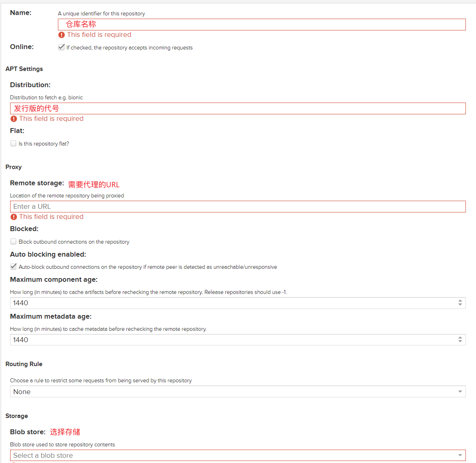Click the error icon under Remote storage URL
The width and height of the screenshot is (476, 463).
[14, 217]
